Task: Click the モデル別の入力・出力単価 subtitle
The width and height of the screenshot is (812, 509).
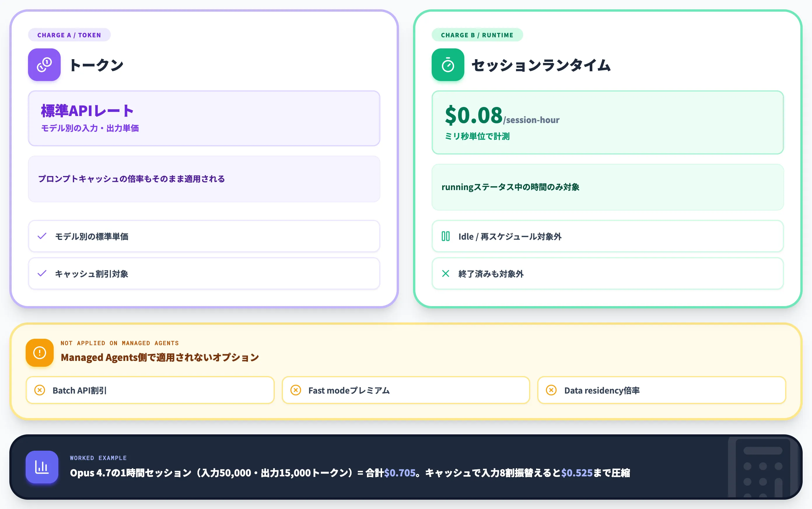Action: tap(90, 128)
